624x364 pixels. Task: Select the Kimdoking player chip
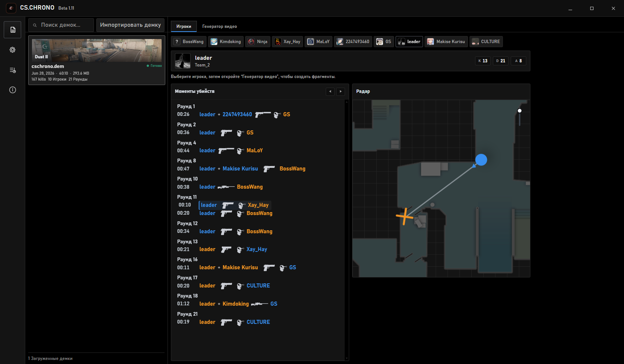pyautogui.click(x=226, y=42)
